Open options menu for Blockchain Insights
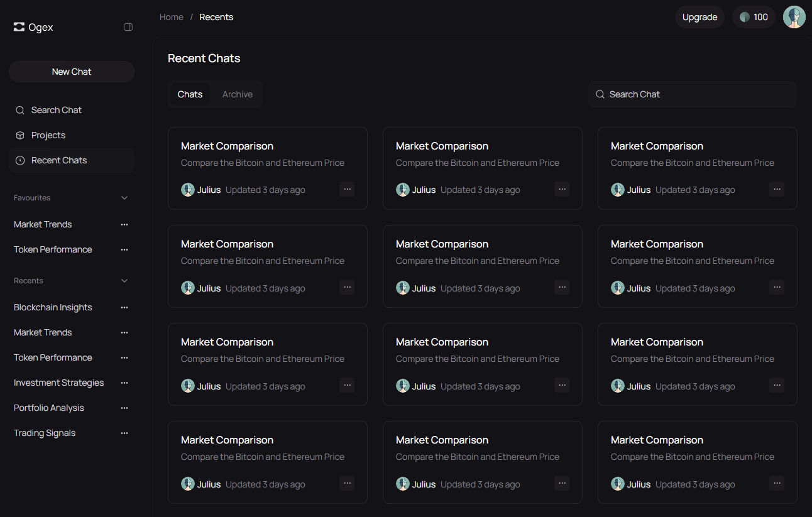This screenshot has height=517, width=812. point(124,307)
